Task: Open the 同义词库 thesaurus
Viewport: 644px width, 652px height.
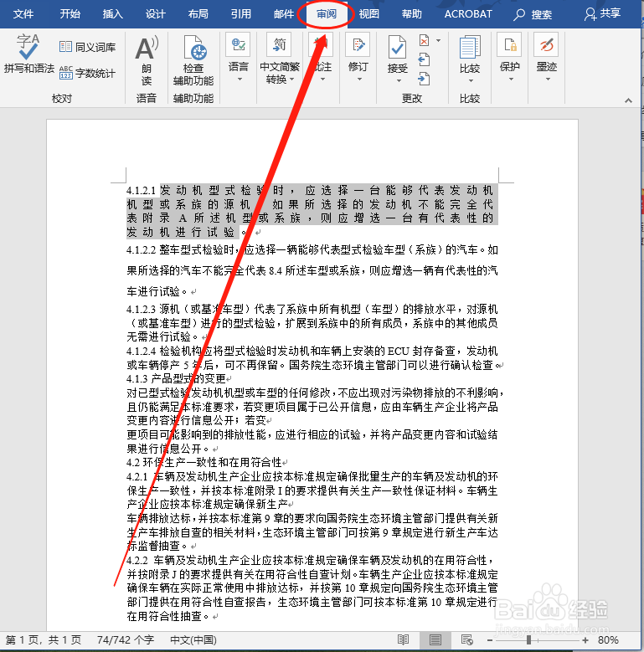Action: pyautogui.click(x=87, y=47)
